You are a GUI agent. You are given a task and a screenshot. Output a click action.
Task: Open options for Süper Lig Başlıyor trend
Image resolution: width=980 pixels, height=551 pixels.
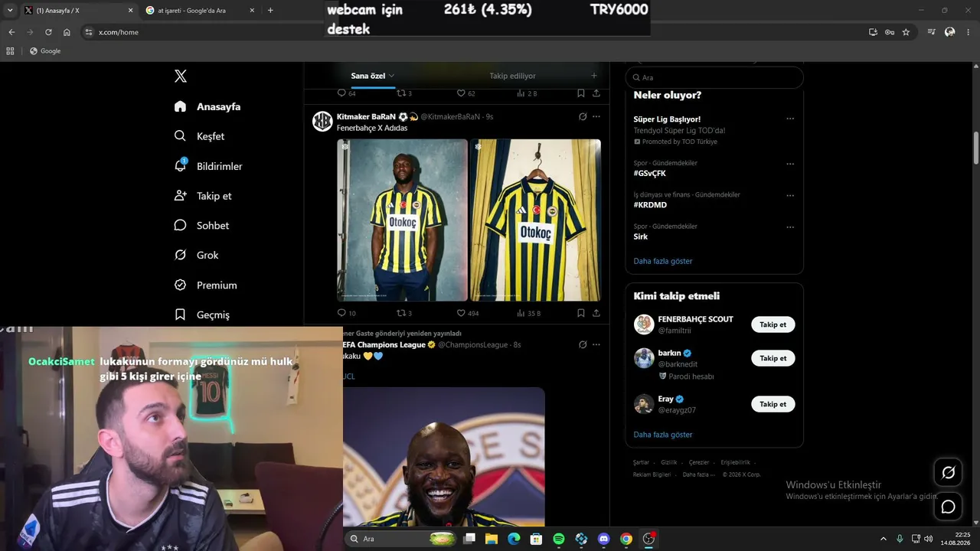point(790,119)
